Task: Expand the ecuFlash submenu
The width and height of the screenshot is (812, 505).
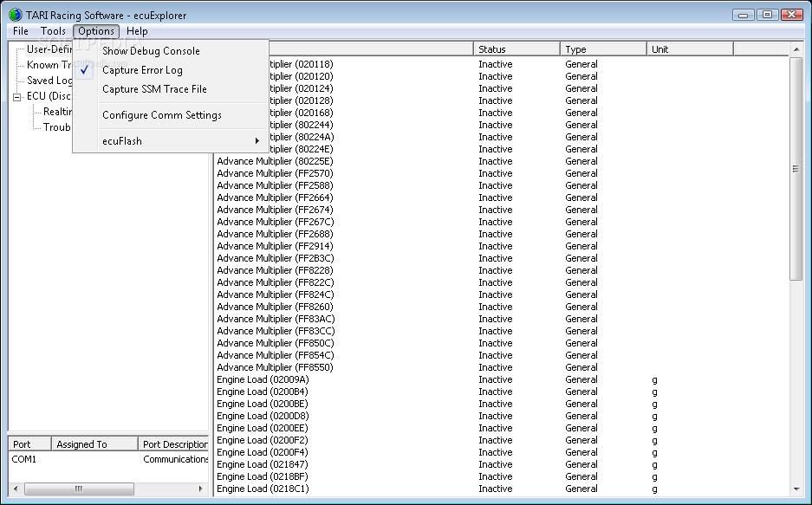Action: click(171, 140)
